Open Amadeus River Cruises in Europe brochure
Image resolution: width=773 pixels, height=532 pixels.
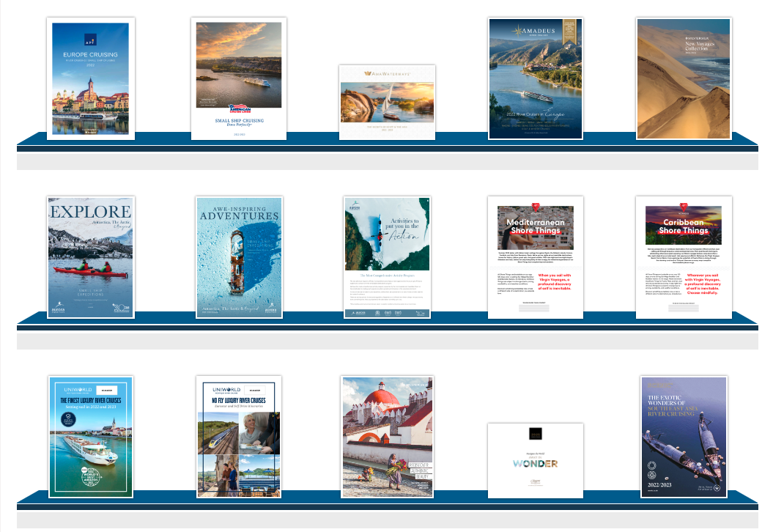click(536, 79)
